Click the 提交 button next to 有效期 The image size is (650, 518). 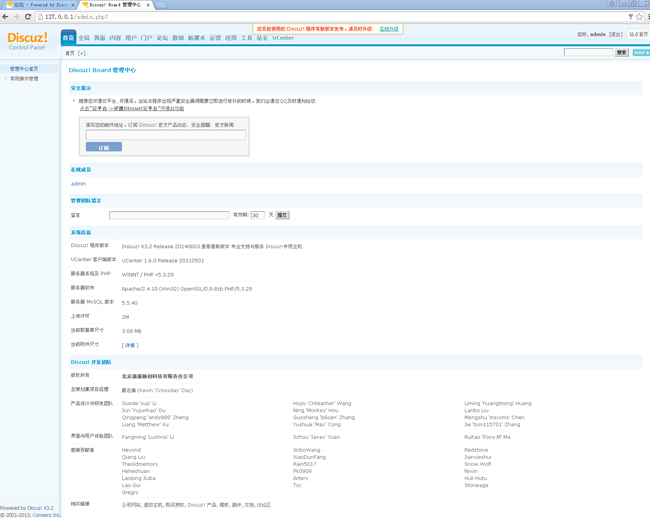(282, 215)
